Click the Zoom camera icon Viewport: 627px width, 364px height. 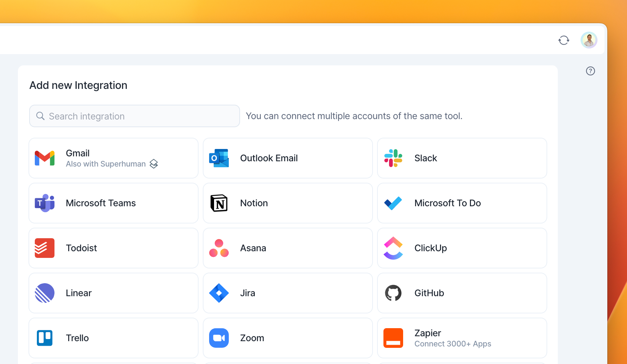pos(219,338)
